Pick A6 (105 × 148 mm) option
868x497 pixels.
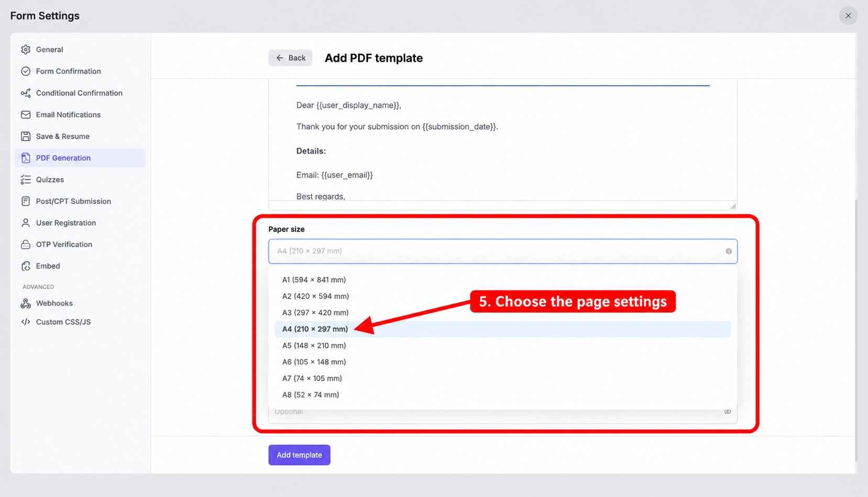503,362
